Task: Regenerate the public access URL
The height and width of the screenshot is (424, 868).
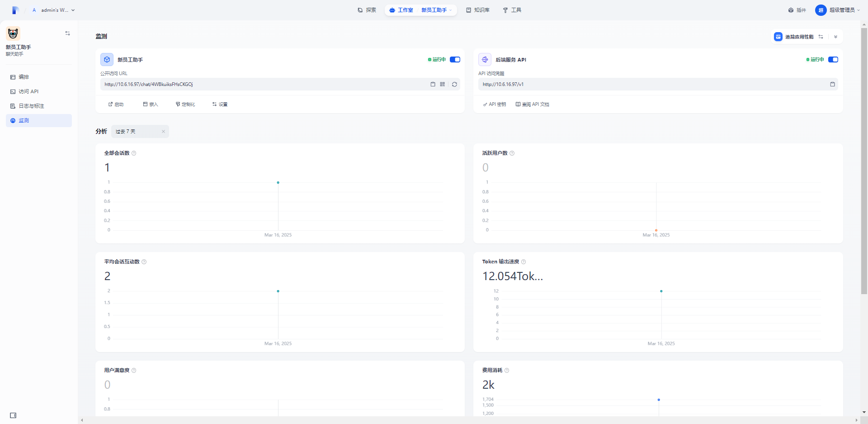Action: [x=454, y=84]
